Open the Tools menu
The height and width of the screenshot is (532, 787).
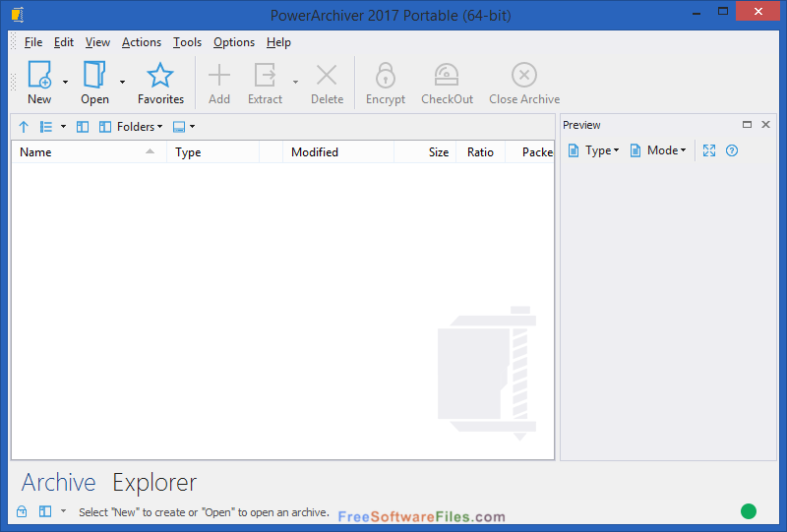[187, 42]
